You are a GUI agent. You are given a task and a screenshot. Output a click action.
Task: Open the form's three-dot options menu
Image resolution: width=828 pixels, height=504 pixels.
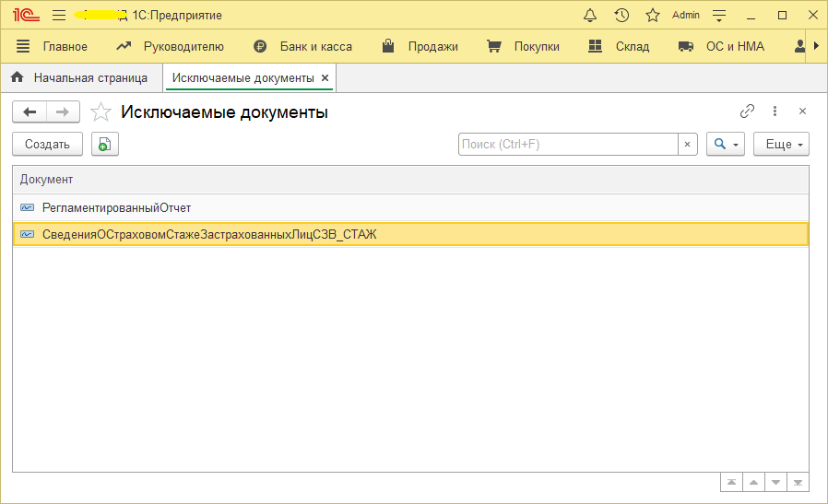pyautogui.click(x=775, y=111)
